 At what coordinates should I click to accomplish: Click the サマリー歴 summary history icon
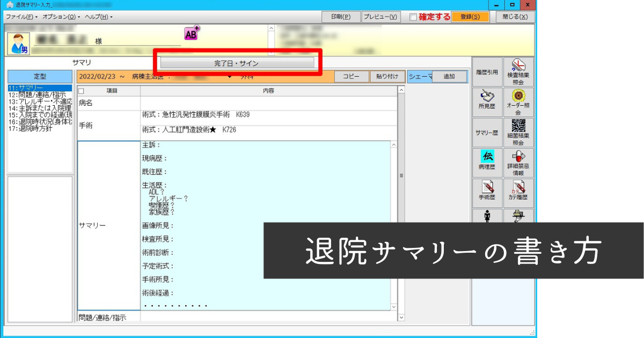pyautogui.click(x=487, y=133)
